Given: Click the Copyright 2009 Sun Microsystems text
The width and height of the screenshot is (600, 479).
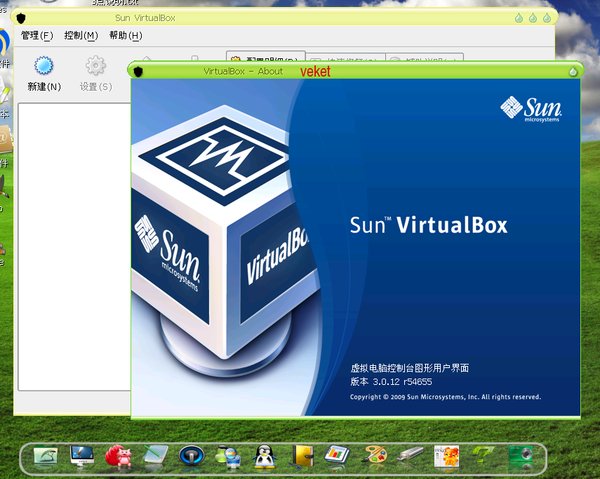Looking at the screenshot, I should click(x=445, y=397).
